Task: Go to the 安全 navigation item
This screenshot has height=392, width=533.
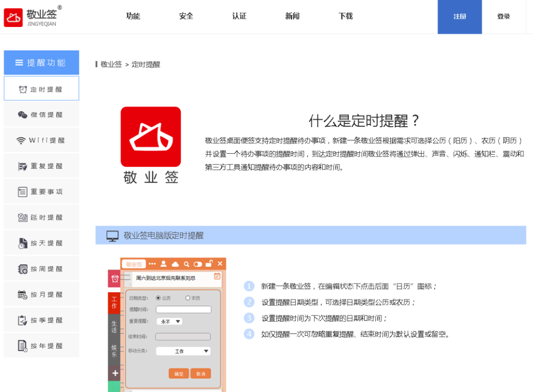Action: (x=186, y=16)
